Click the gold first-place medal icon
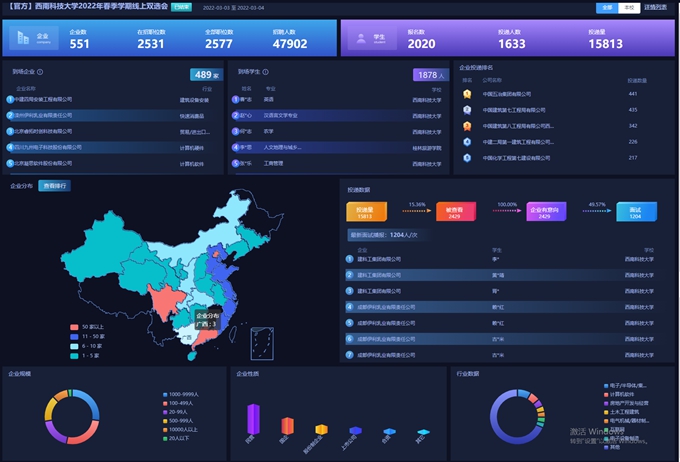This screenshot has height=462, width=680. 467,94
